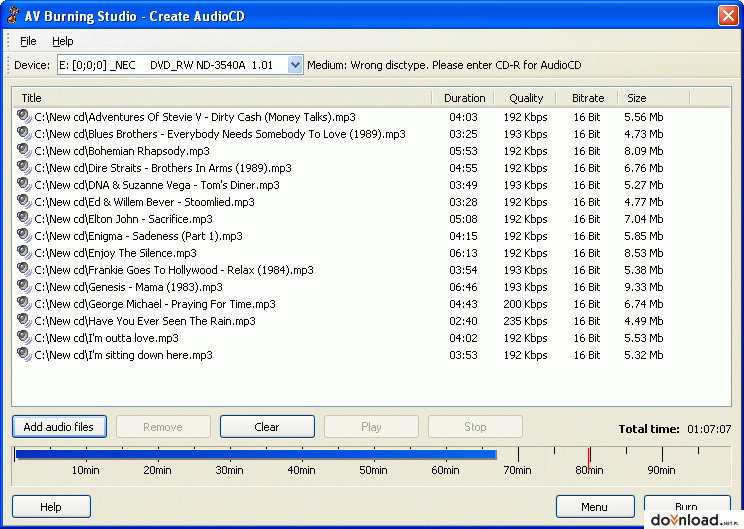Close the AV Burning Studio window
Screen dimensions: 744x529
pos(728,16)
